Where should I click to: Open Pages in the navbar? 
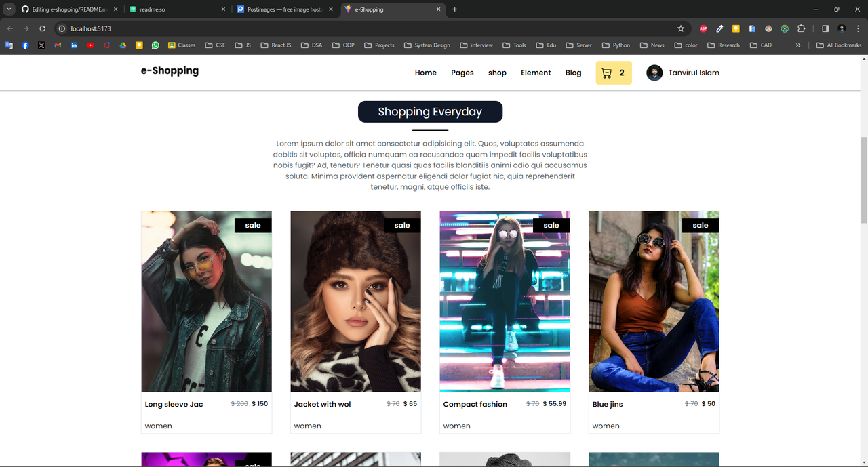[x=462, y=73]
